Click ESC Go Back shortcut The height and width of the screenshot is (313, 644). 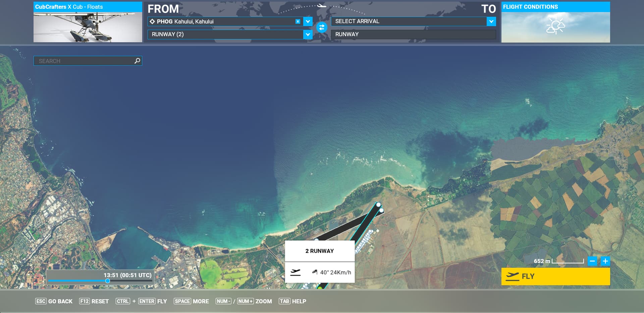tap(54, 301)
